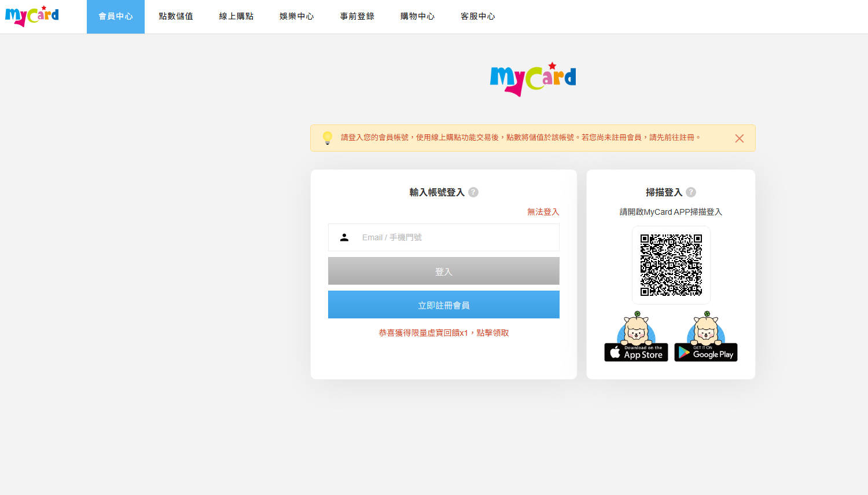
Task: Open the App Store download badge
Action: pyautogui.click(x=636, y=352)
